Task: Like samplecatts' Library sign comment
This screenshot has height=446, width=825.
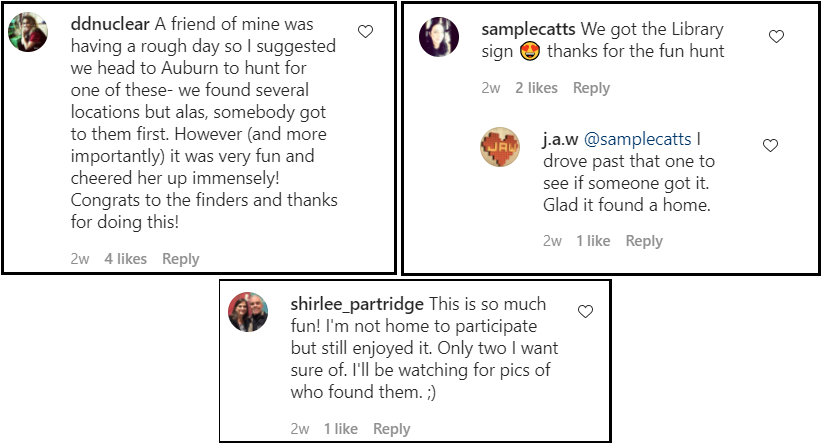Action: click(x=776, y=36)
